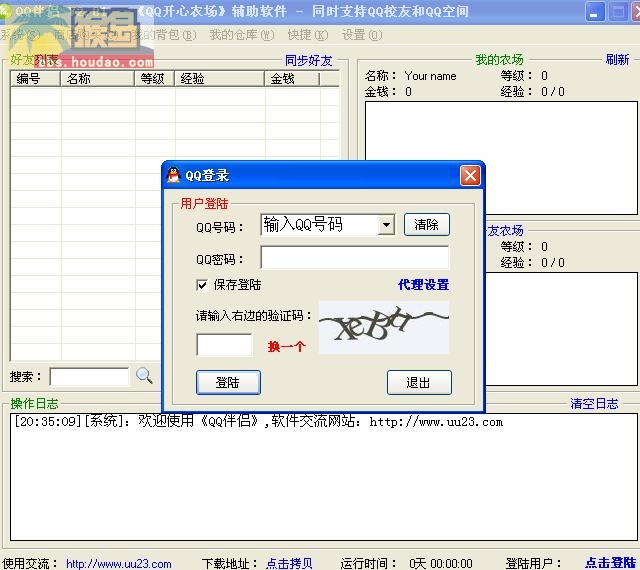Click the search magnifier icon

click(x=144, y=376)
